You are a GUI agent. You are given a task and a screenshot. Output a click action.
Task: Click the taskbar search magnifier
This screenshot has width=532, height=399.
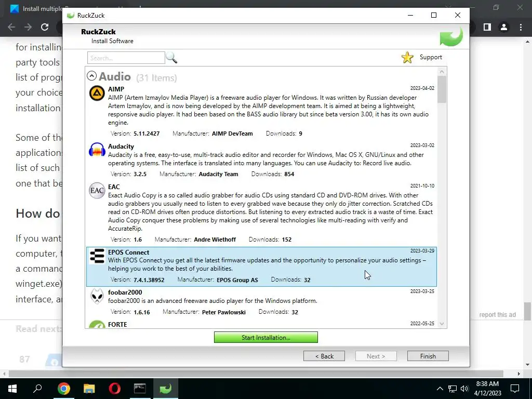(x=37, y=389)
